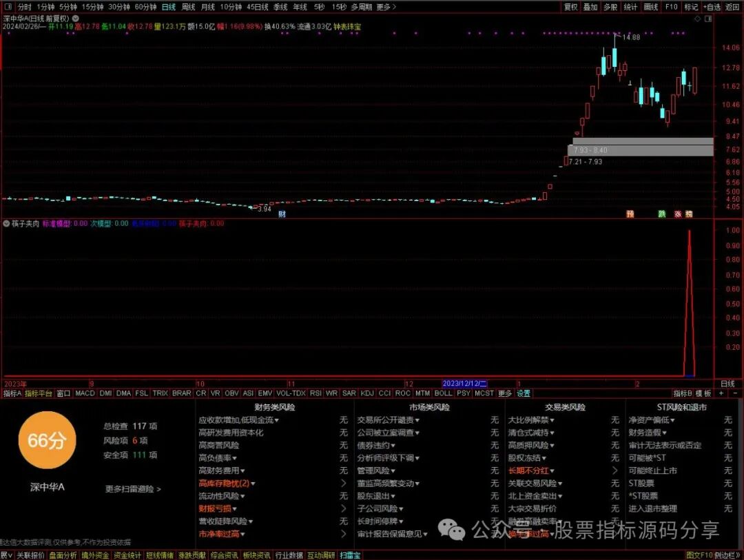744x560 pixels.
Task: Open the 市净率过高 detail arrow
Action: tap(344, 534)
